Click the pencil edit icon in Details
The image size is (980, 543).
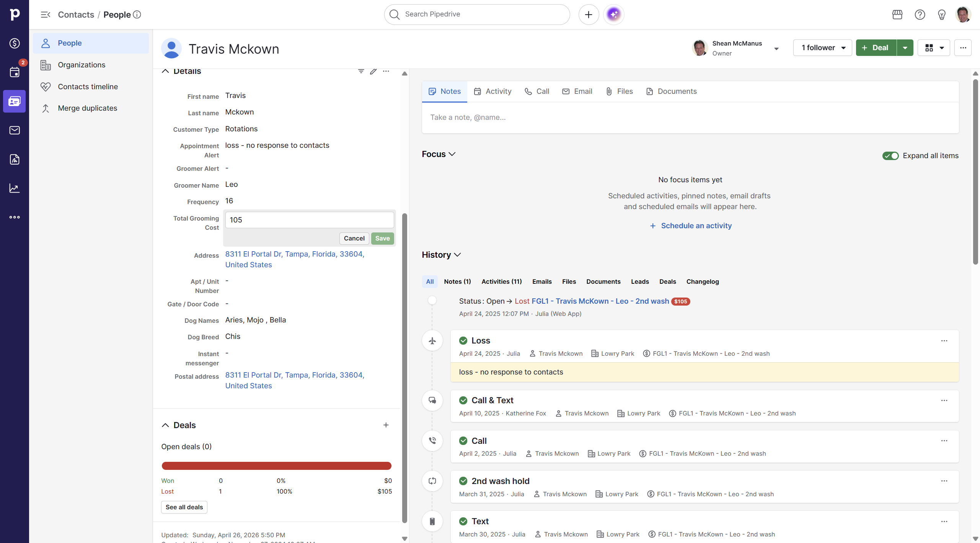(373, 71)
